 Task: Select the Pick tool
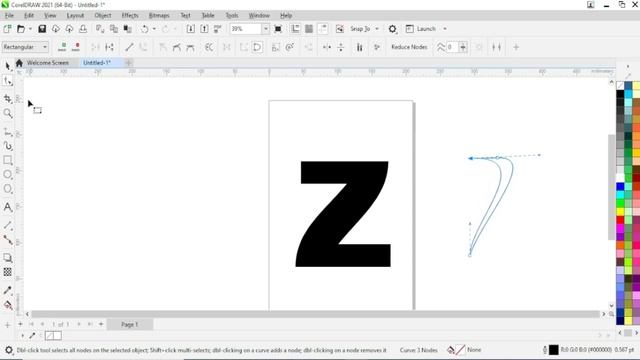(7, 66)
